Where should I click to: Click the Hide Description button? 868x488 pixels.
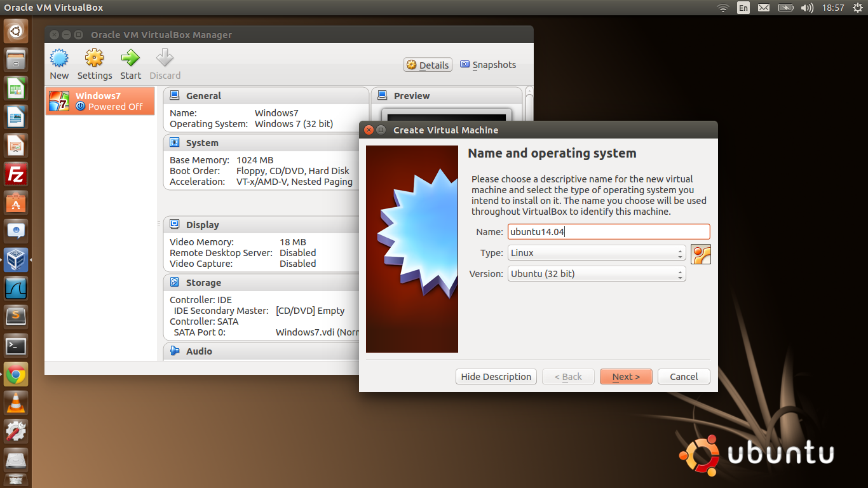pyautogui.click(x=496, y=376)
